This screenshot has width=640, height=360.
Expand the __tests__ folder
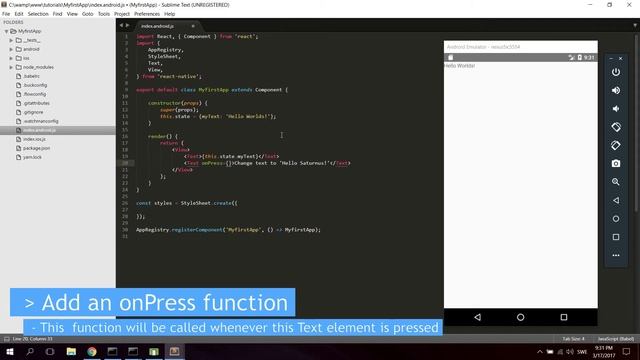(x=11, y=40)
